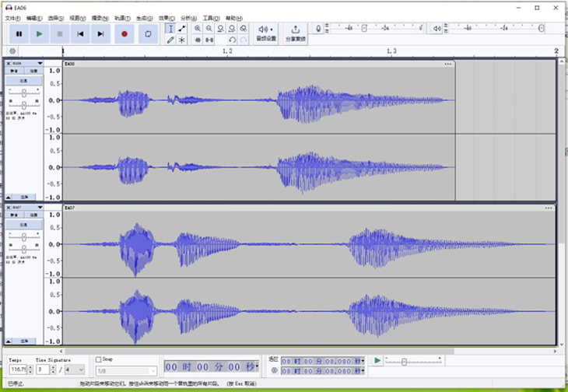Mute the EA06 track
The width and height of the screenshot is (568, 392).
(15, 71)
